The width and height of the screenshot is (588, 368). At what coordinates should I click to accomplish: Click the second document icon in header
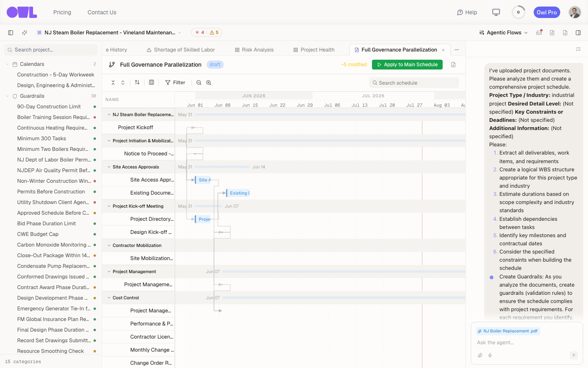[x=565, y=33]
